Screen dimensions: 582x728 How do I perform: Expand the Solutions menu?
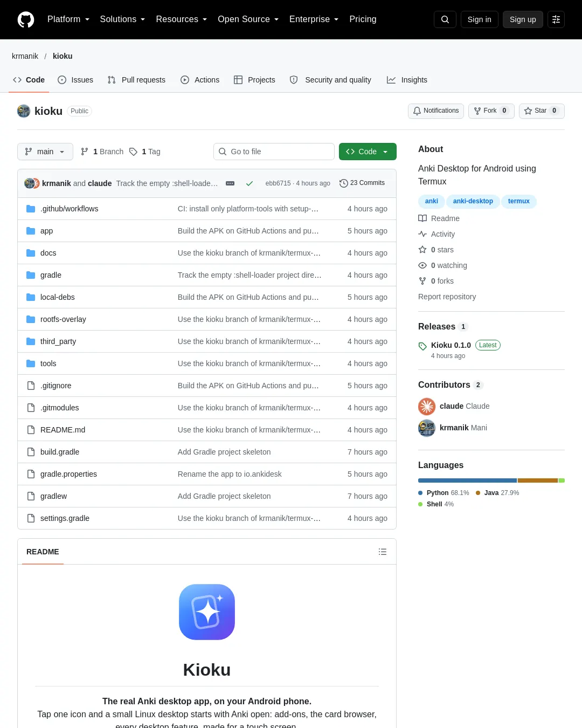tap(122, 19)
